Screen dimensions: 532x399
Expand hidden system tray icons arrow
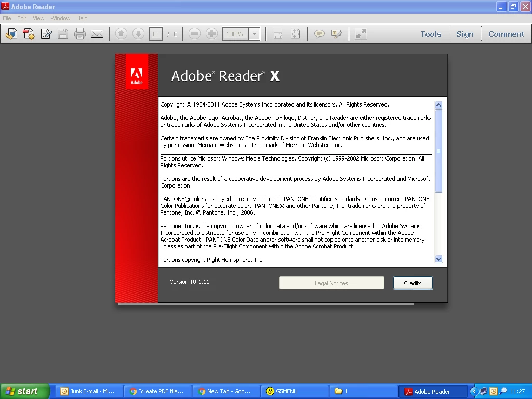tap(474, 391)
